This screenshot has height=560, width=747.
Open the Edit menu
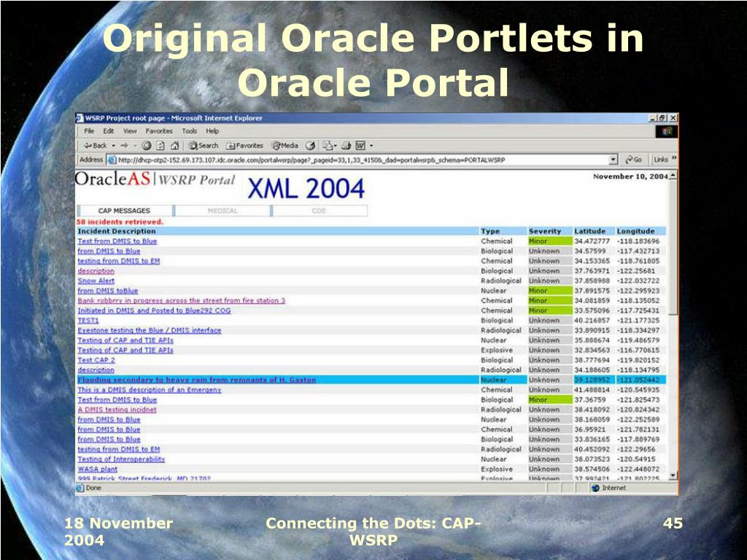click(x=109, y=131)
